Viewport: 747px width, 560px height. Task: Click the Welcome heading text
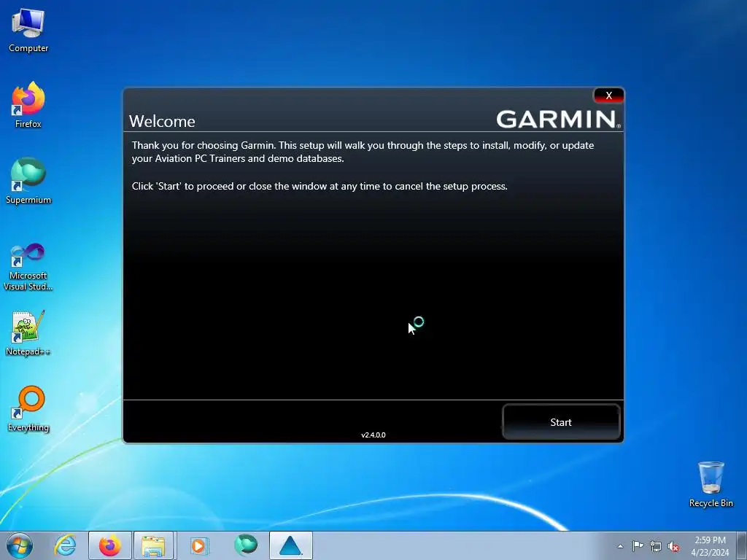pos(162,121)
